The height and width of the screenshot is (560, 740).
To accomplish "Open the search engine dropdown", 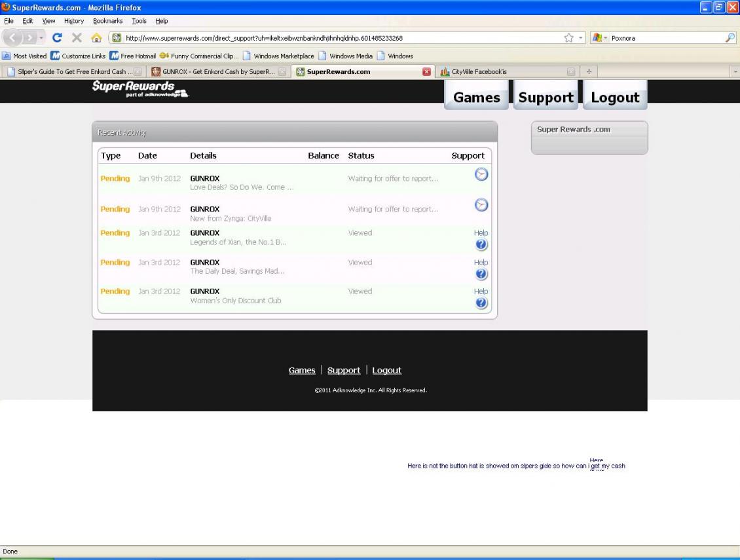I will 601,38.
